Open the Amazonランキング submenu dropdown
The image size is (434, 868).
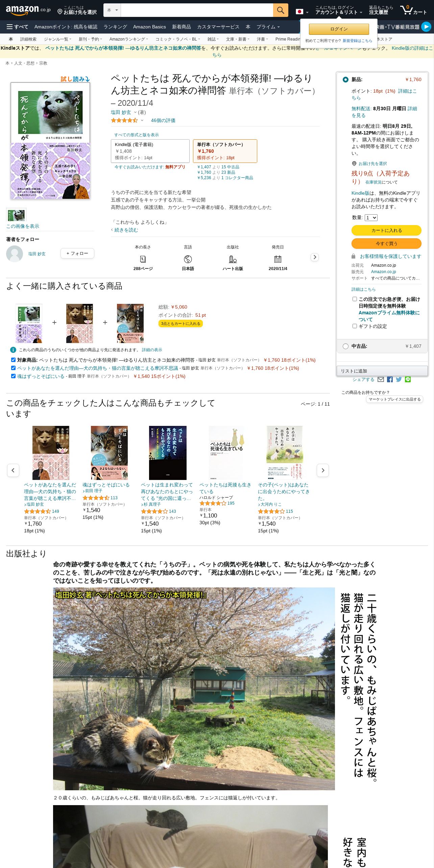pyautogui.click(x=128, y=39)
